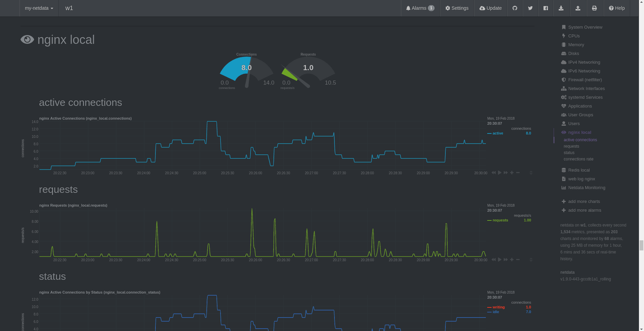Screen dimensions: 644x331
Task: Toggle the 'idle' dimension in status legend
Action: pyautogui.click(x=496, y=312)
